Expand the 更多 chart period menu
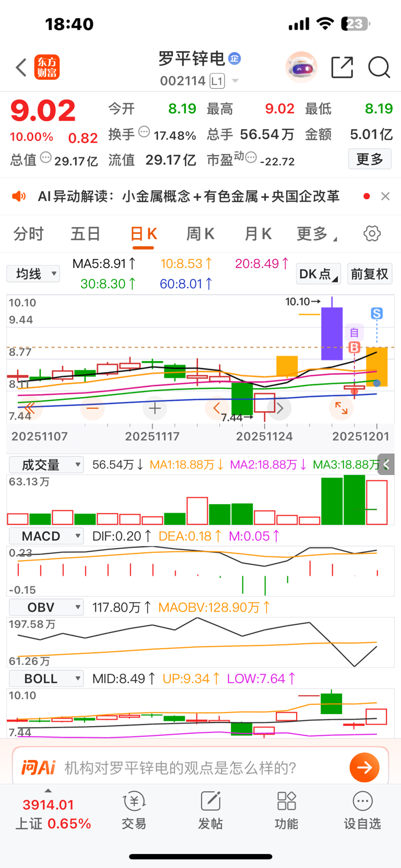The image size is (401, 868). [x=316, y=234]
